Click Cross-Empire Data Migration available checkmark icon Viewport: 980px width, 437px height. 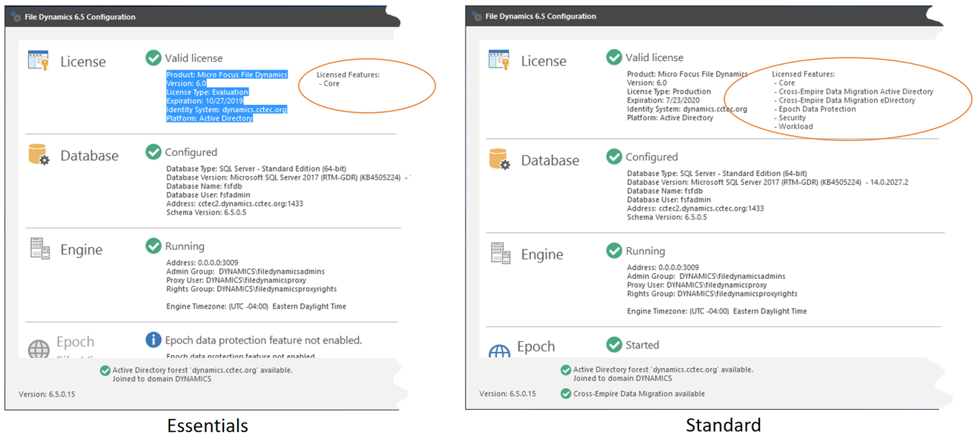(565, 393)
